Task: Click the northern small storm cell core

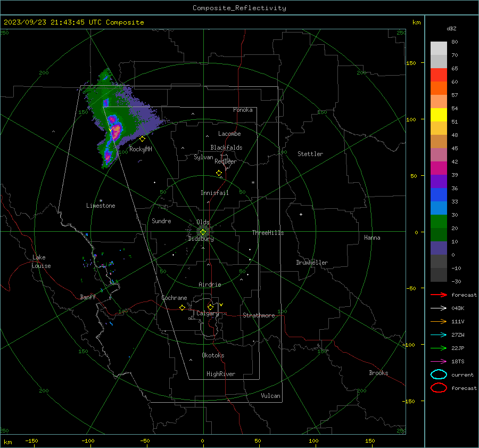Action: click(x=106, y=102)
